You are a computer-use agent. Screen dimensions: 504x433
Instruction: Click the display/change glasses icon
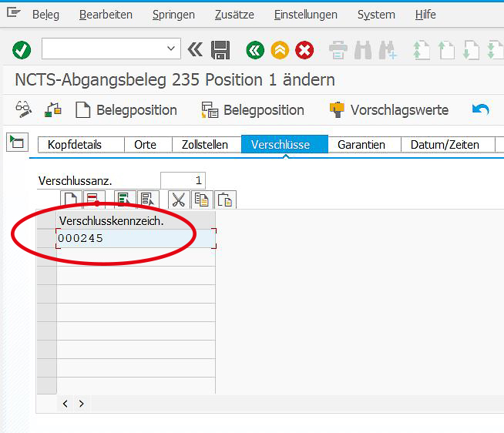point(24,110)
